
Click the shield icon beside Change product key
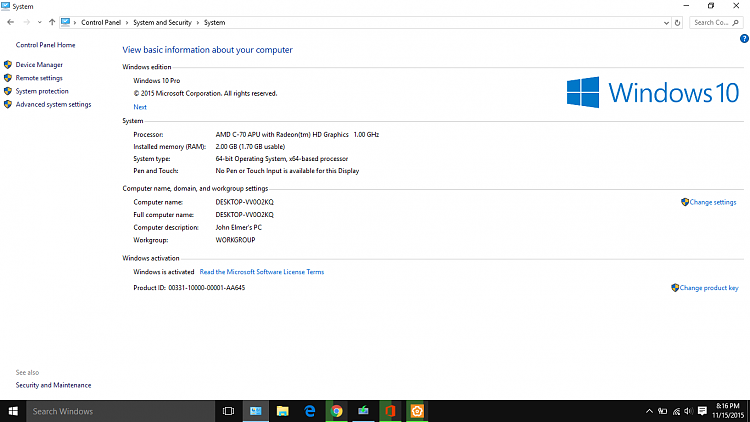[x=675, y=288]
